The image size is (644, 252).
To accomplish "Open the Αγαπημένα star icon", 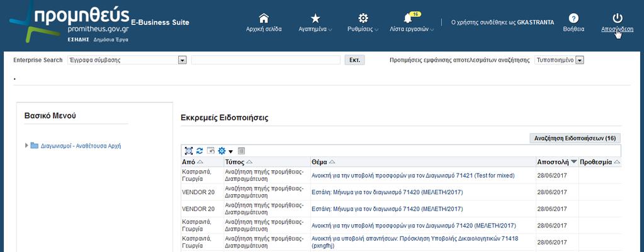I will coord(315,18).
